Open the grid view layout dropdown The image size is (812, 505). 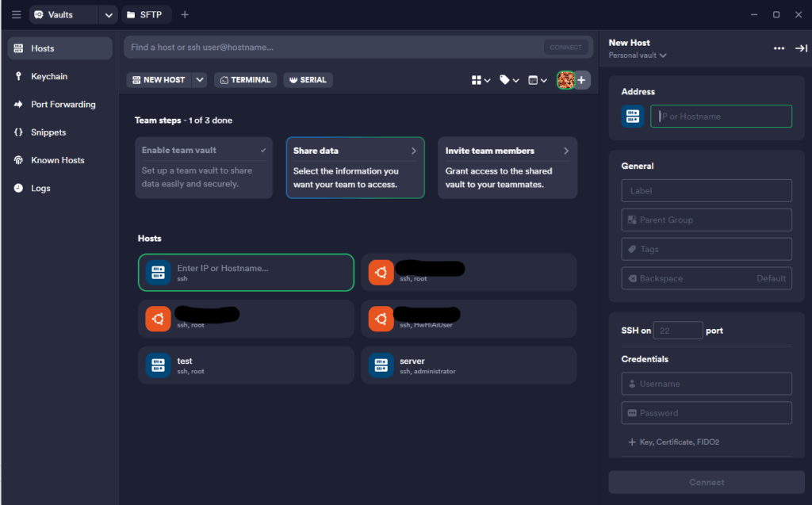click(x=481, y=80)
